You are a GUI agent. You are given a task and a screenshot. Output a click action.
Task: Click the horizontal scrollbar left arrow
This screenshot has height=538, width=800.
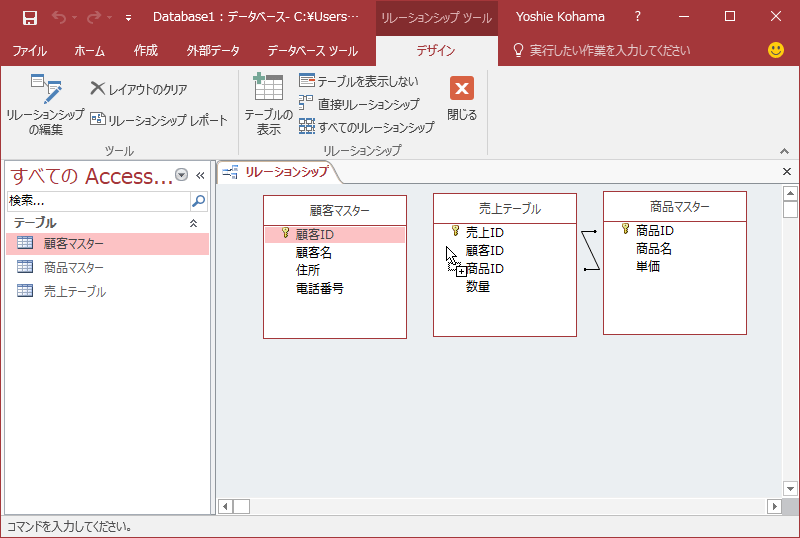coord(225,506)
